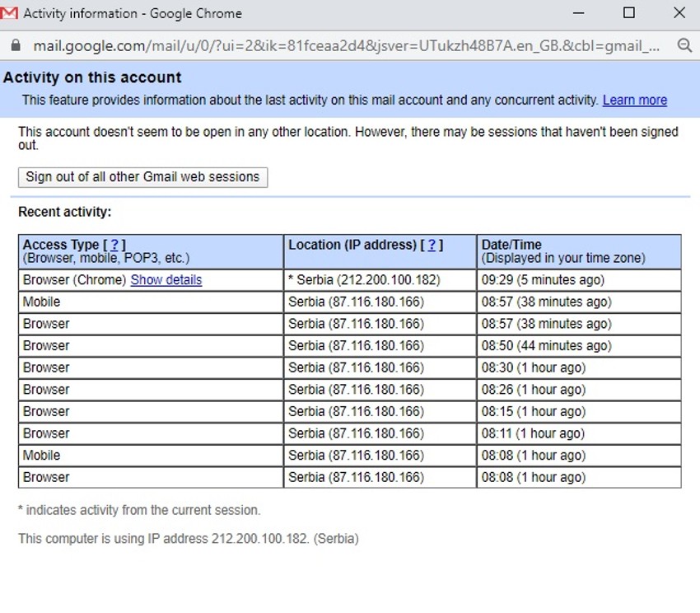Open the Learn more link
The width and height of the screenshot is (700, 613).
pyautogui.click(x=634, y=100)
